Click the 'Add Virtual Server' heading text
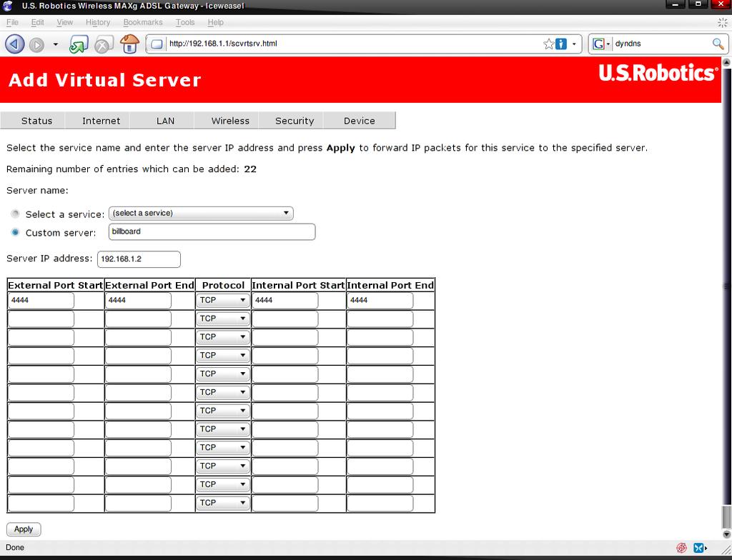Screen dimensions: 732x560 [x=104, y=80]
